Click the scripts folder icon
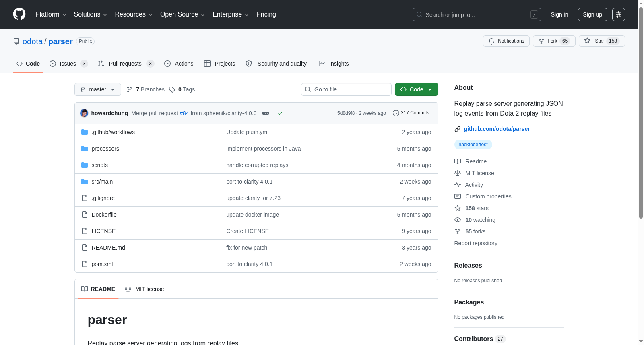The image size is (644, 345). [x=85, y=165]
